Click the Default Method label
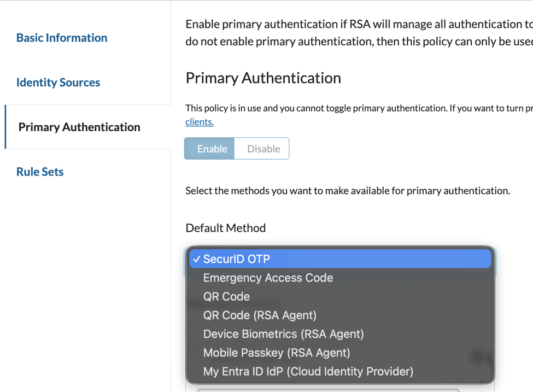533x392 pixels. tap(226, 228)
